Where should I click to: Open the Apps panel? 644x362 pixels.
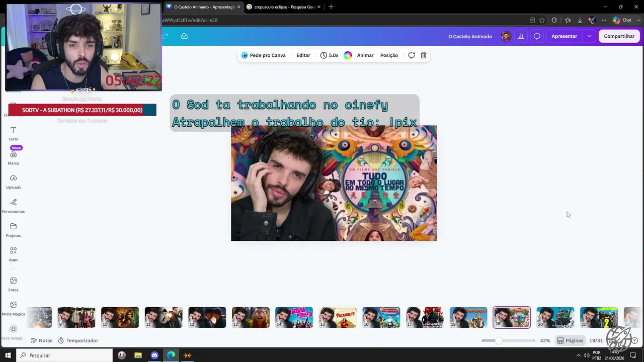[14, 254]
